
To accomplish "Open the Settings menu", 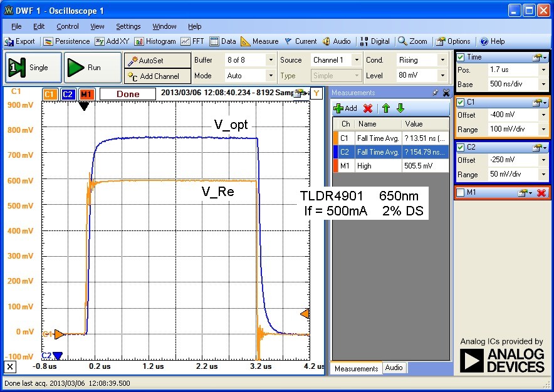I will [x=128, y=26].
